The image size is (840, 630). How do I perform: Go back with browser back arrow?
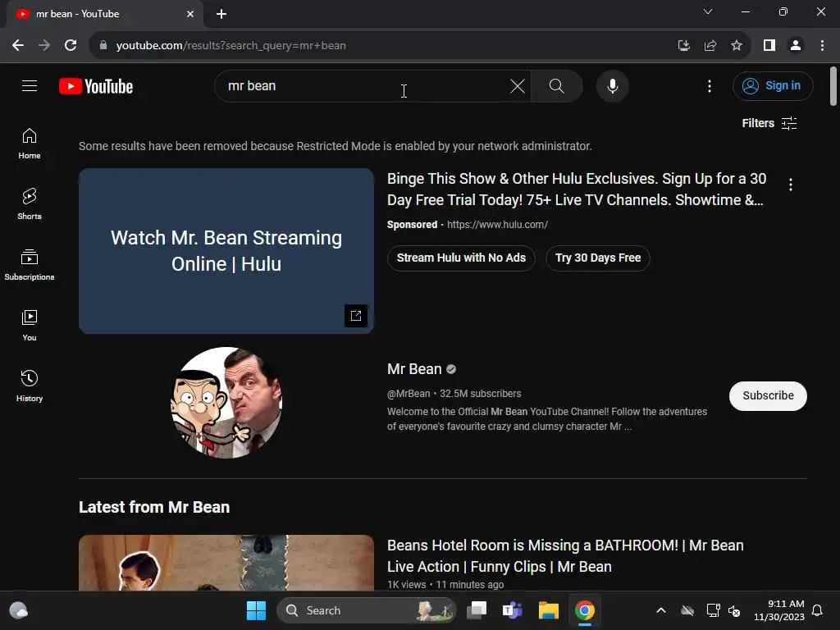[18, 46]
